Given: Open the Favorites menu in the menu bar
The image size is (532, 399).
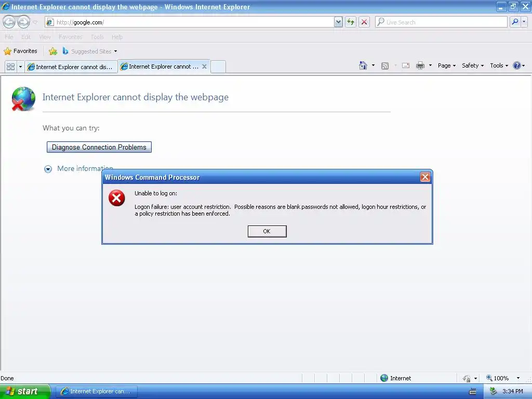Looking at the screenshot, I should click(70, 37).
